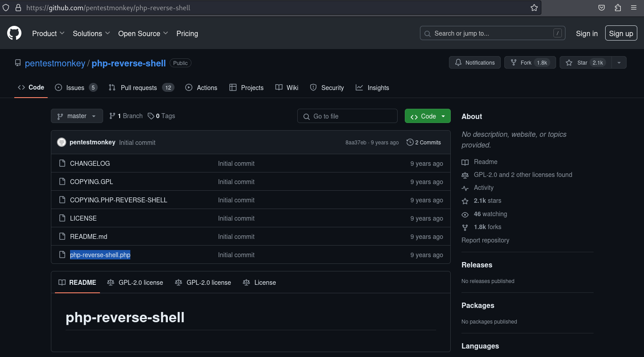Click the file icon beside CHANGELOG
Screen dimensions: 644x357
point(62,163)
